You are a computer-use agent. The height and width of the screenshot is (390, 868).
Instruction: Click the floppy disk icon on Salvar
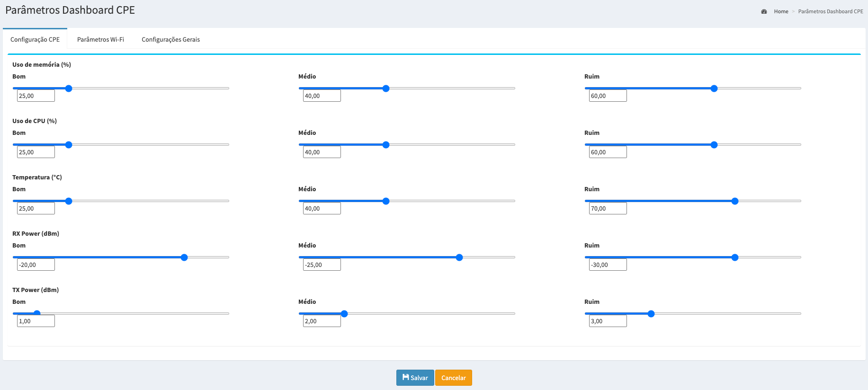(405, 377)
